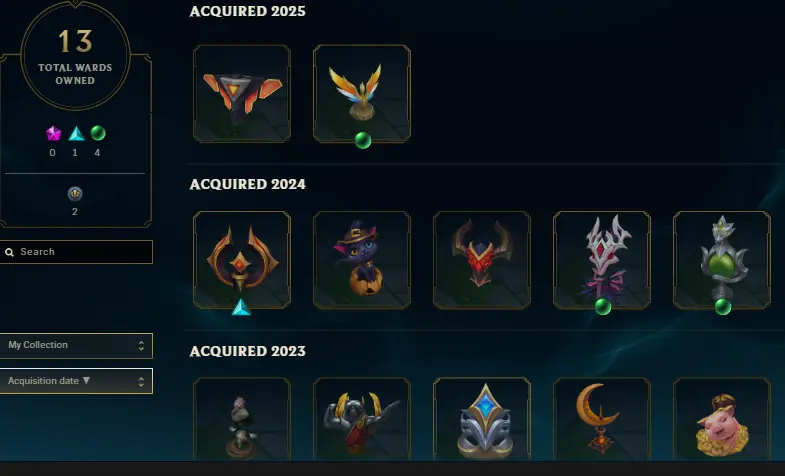This screenshot has width=785, height=476.
Task: Click green orb under the white crown ward
Action: point(603,307)
